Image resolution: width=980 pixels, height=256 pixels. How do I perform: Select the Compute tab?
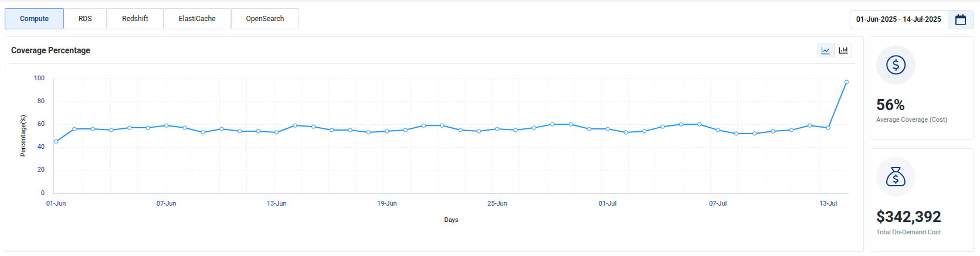[35, 19]
